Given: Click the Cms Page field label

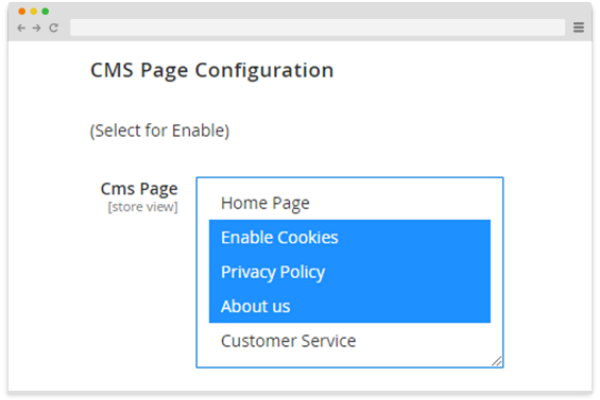Looking at the screenshot, I should point(139,189).
